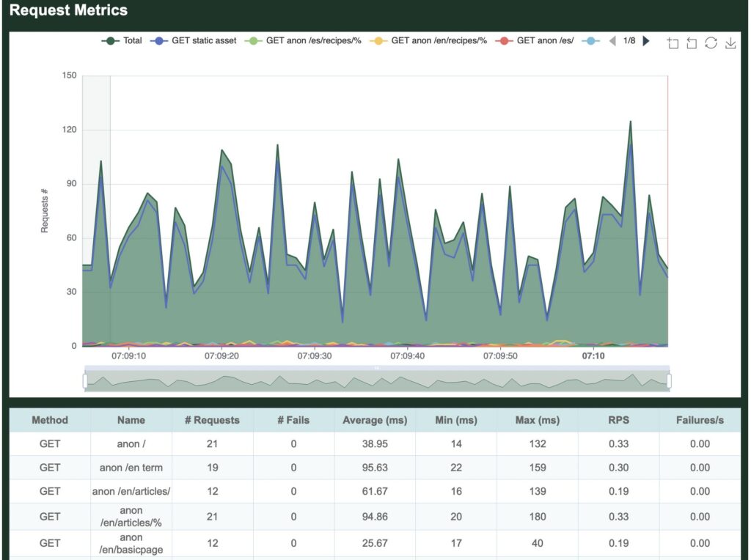Click the # Requests column header
The image size is (751, 560).
[x=212, y=420]
